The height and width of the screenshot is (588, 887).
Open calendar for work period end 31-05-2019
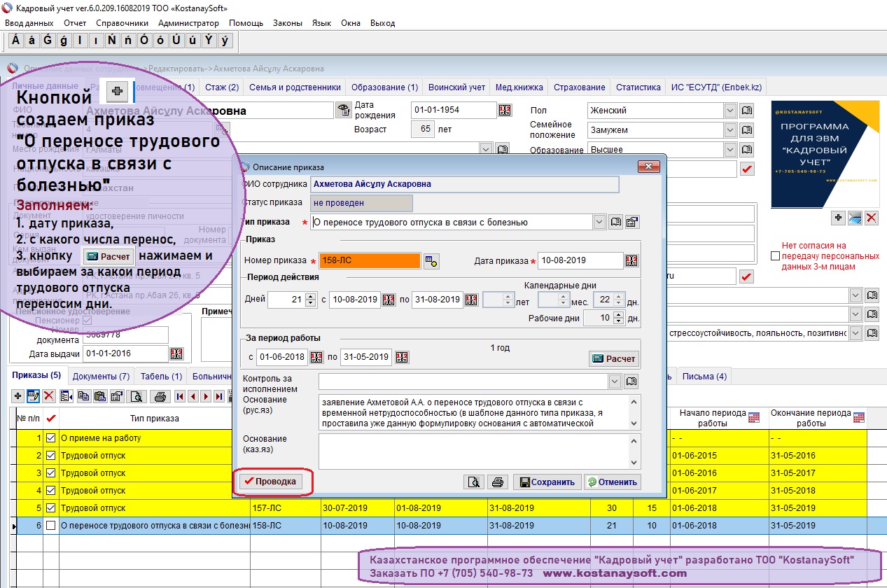(x=402, y=357)
